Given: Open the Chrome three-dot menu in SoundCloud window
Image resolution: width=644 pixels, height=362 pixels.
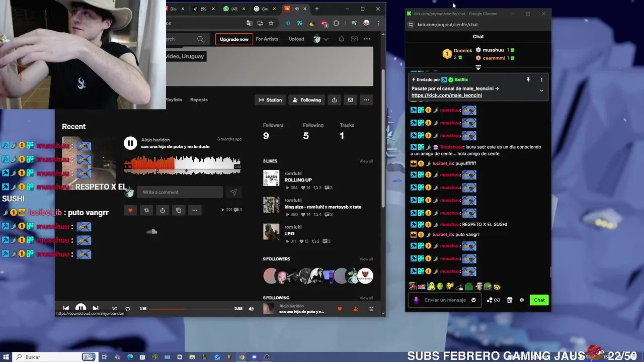Looking at the screenshot, I should (378, 23).
